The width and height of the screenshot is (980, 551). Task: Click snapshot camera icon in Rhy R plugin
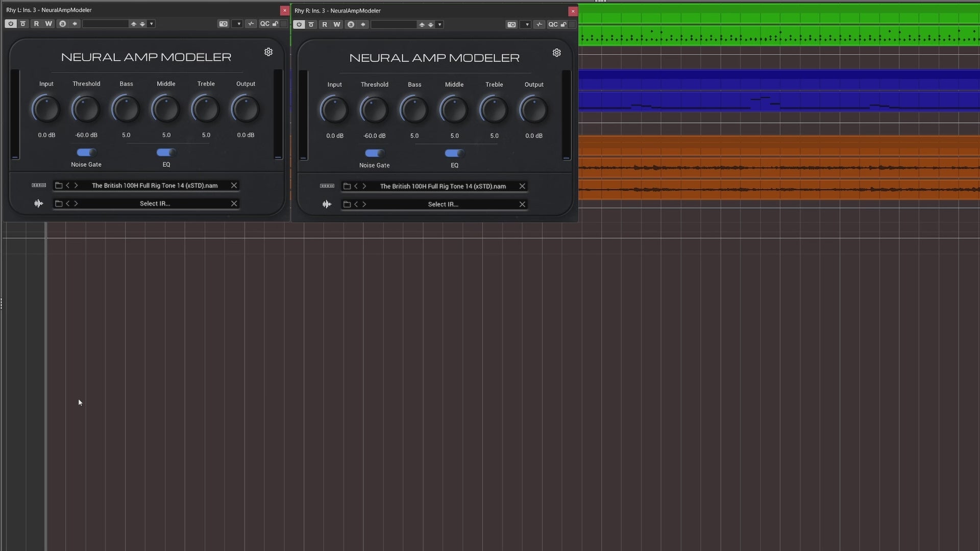click(511, 24)
